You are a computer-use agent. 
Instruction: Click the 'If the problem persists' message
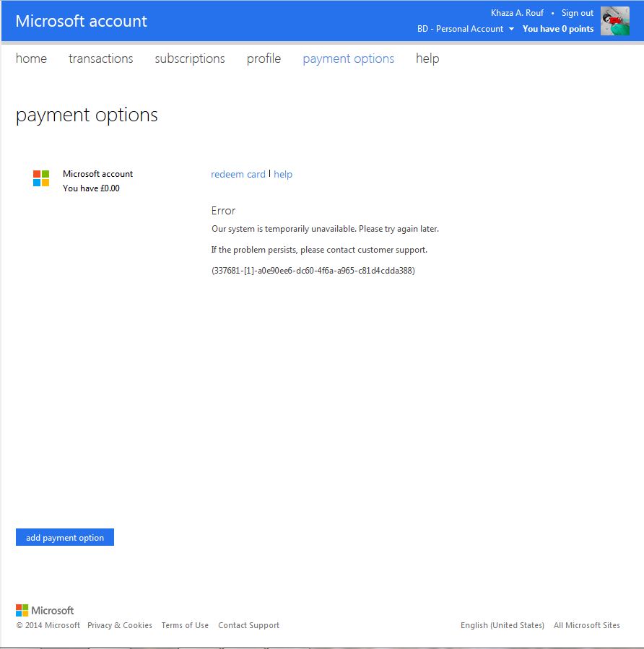coord(319,250)
